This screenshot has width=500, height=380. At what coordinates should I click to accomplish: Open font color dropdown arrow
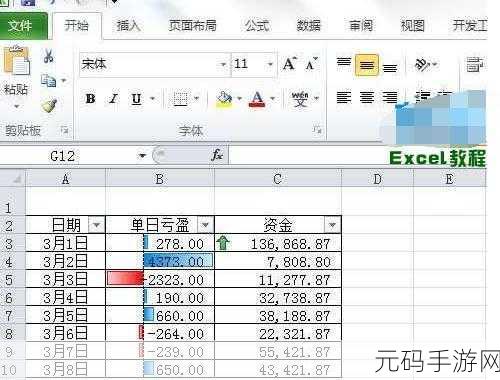click(x=272, y=99)
